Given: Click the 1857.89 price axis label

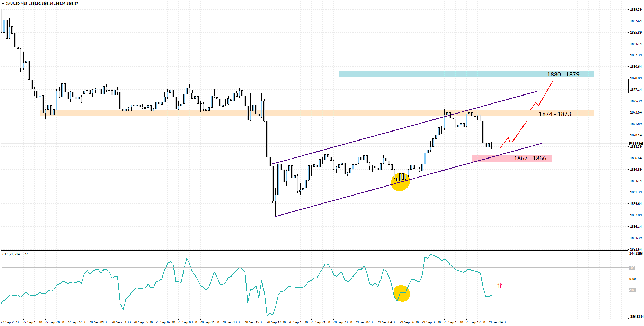Looking at the screenshot, I should click(636, 215).
